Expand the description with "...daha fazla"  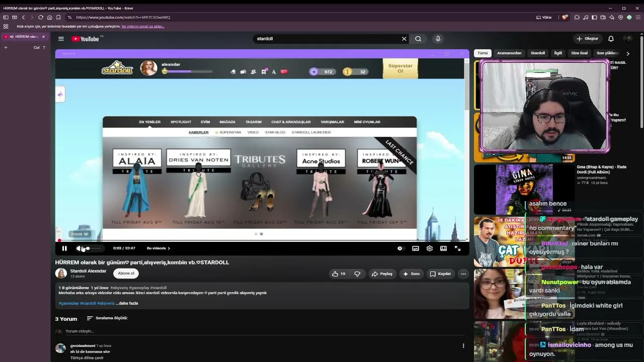pyautogui.click(x=127, y=304)
